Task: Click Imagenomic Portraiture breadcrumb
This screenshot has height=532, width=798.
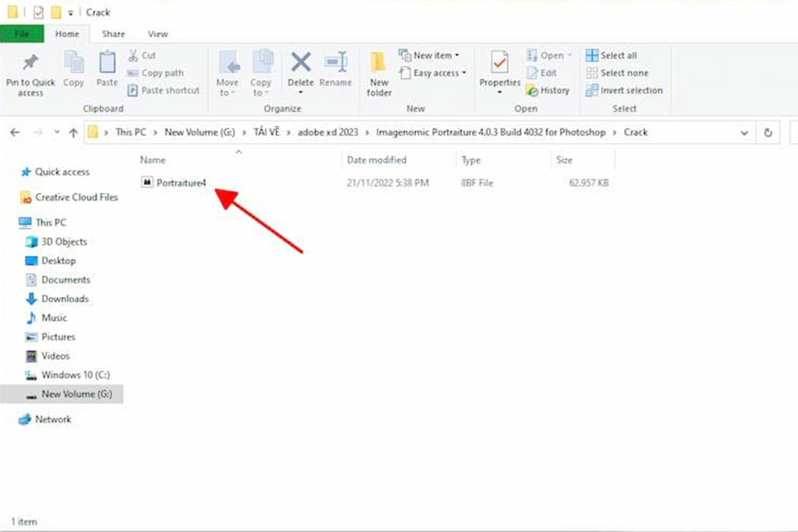Action: (x=490, y=132)
